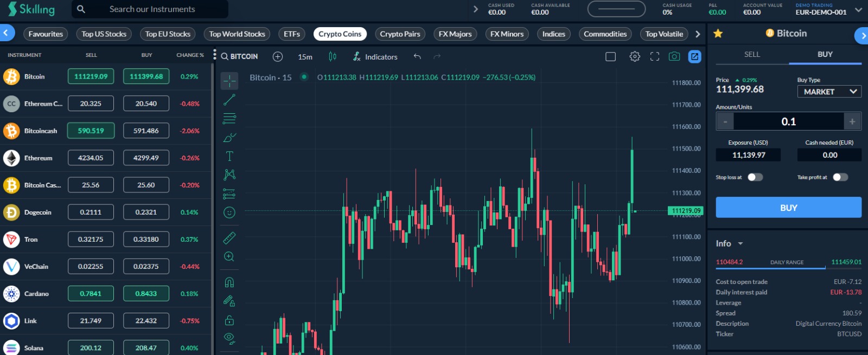
Task: Take a chart snapshot with camera icon
Action: point(674,56)
